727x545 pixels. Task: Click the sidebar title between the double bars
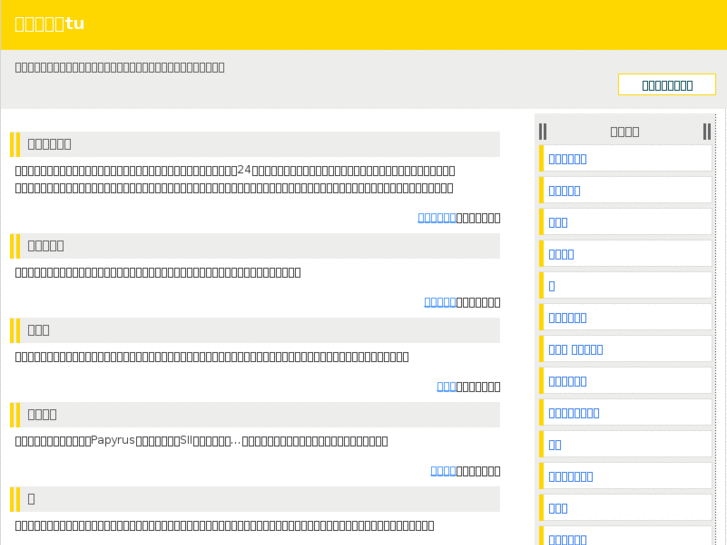click(625, 132)
